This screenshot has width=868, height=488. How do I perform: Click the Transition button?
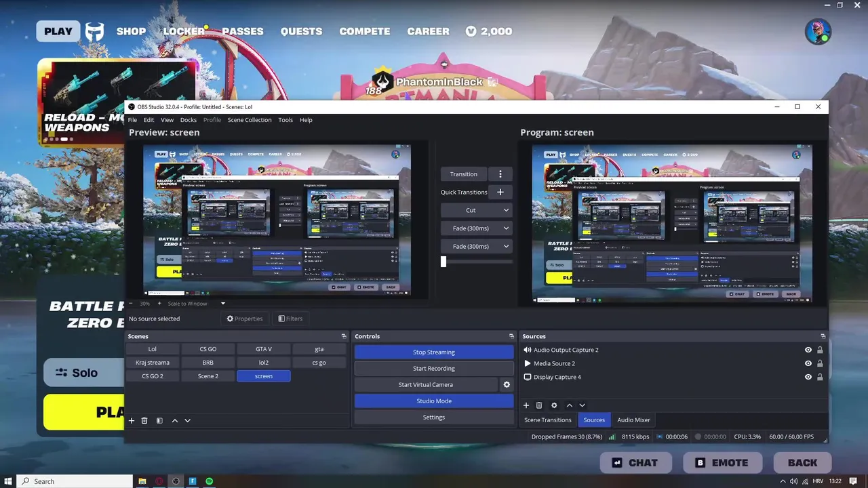click(x=464, y=174)
